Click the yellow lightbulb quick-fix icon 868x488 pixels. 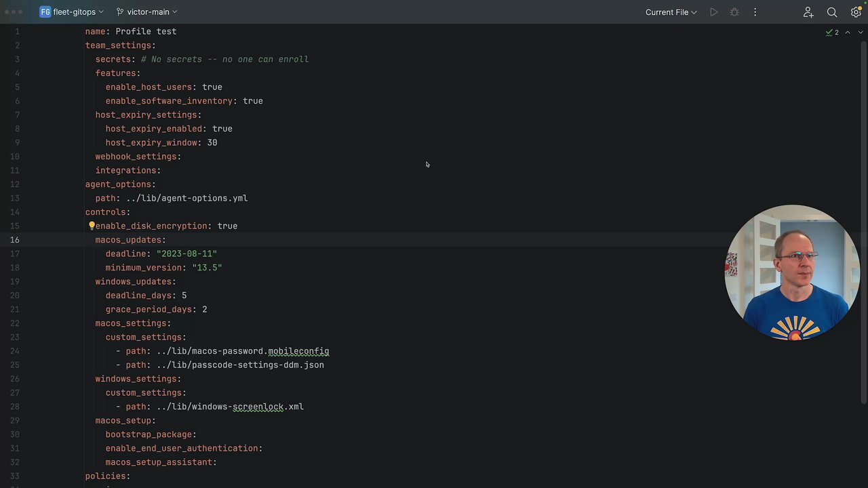[x=92, y=226]
